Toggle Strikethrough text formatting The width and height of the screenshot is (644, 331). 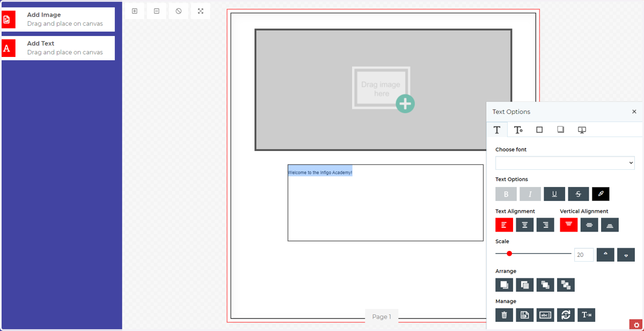tap(579, 194)
